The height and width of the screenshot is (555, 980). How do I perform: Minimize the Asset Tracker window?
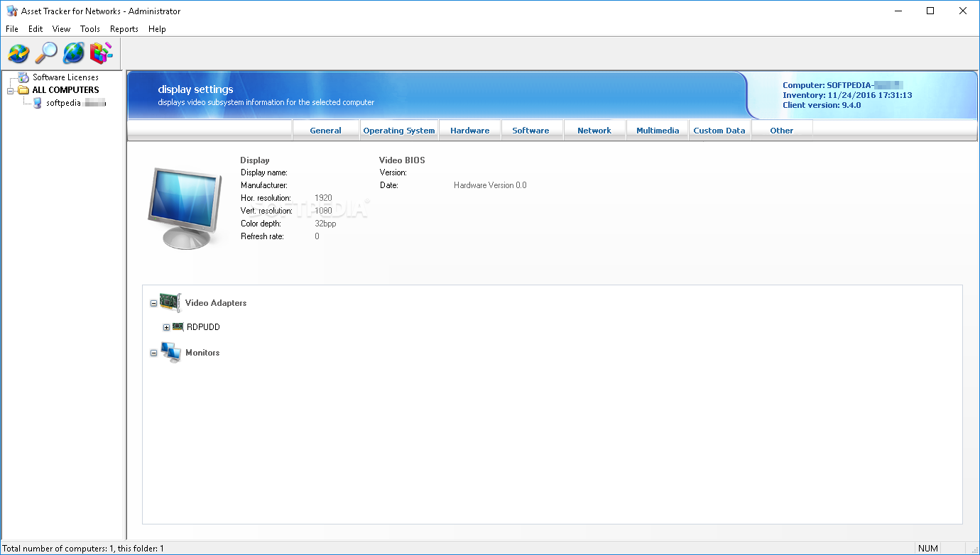point(898,11)
